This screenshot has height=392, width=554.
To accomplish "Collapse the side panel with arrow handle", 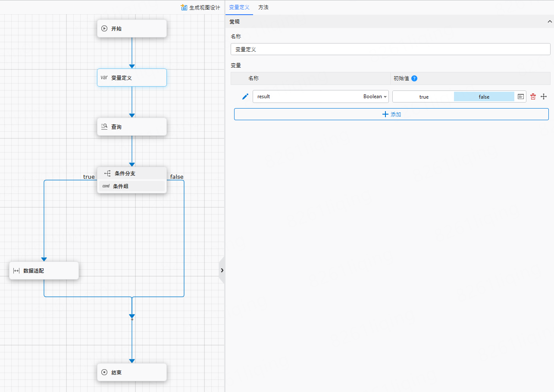I will [222, 270].
